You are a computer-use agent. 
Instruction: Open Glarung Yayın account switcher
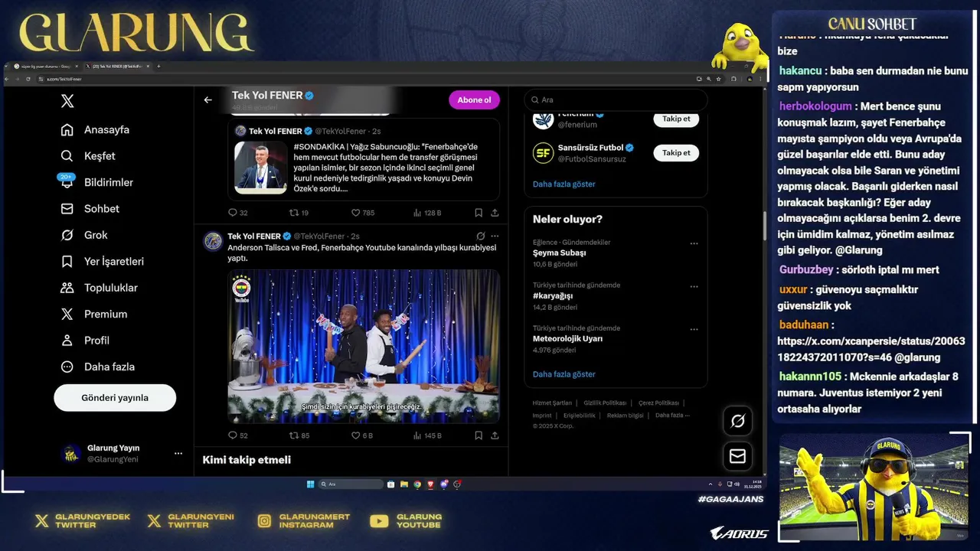tap(122, 453)
